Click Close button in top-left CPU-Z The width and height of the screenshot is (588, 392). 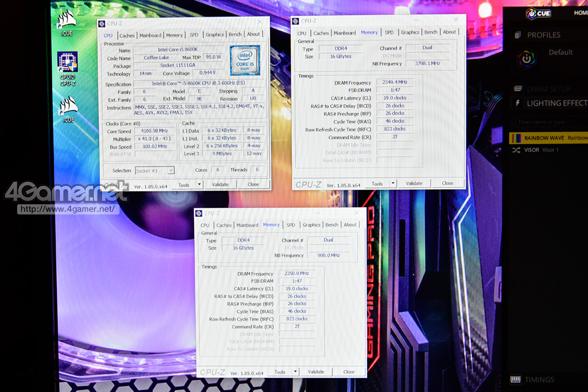coord(253,184)
